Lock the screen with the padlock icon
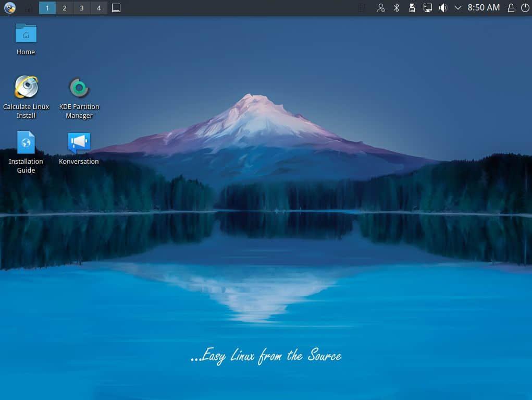532x400 pixels. point(511,8)
